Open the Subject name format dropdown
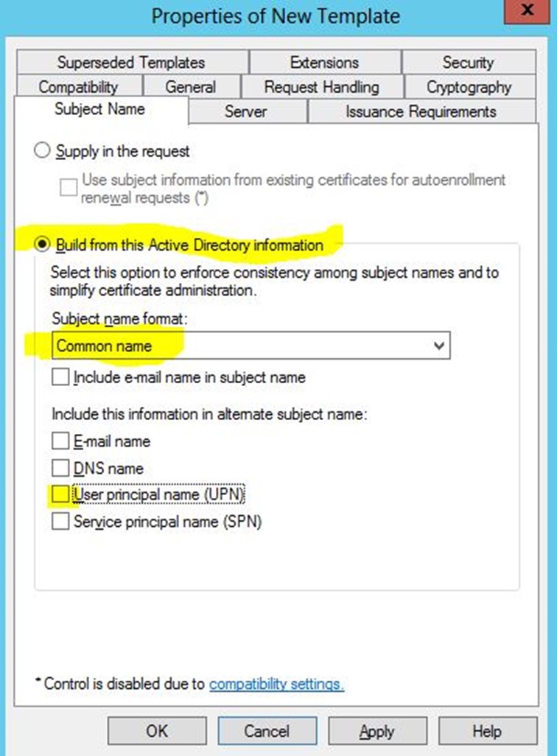The image size is (557, 756). [x=251, y=346]
